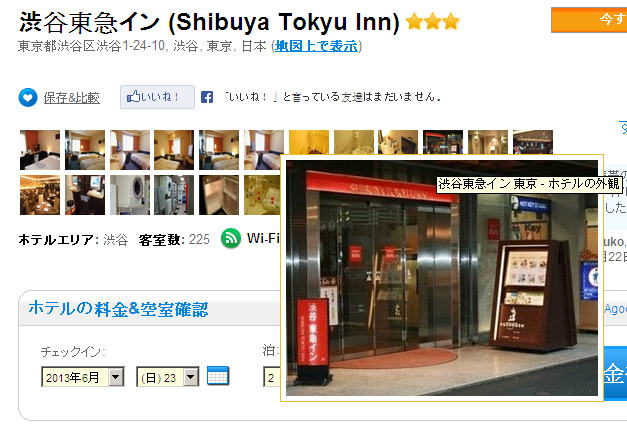This screenshot has height=427, width=627.
Task: Select the washing machine thumbnail
Action: pos(130,195)
